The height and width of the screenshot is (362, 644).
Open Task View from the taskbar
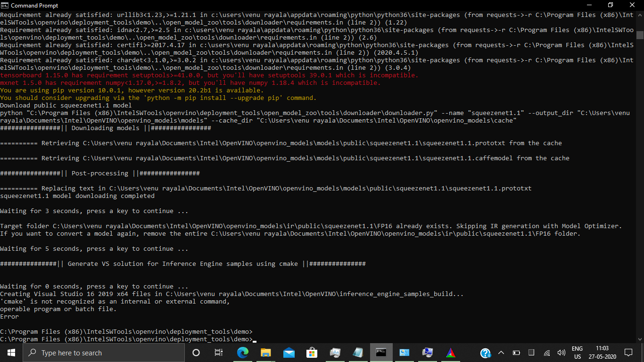click(x=219, y=353)
